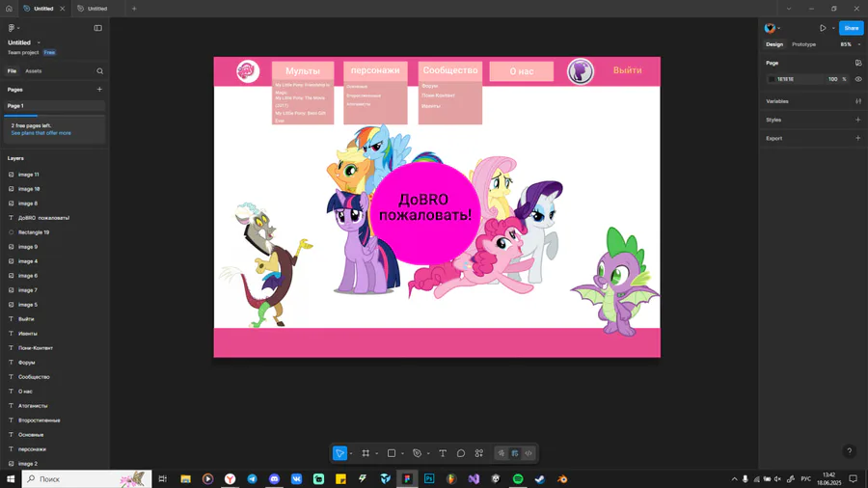Image resolution: width=868 pixels, height=488 pixels.
Task: Expand the Untitled file name dropdown
Action: click(x=39, y=42)
